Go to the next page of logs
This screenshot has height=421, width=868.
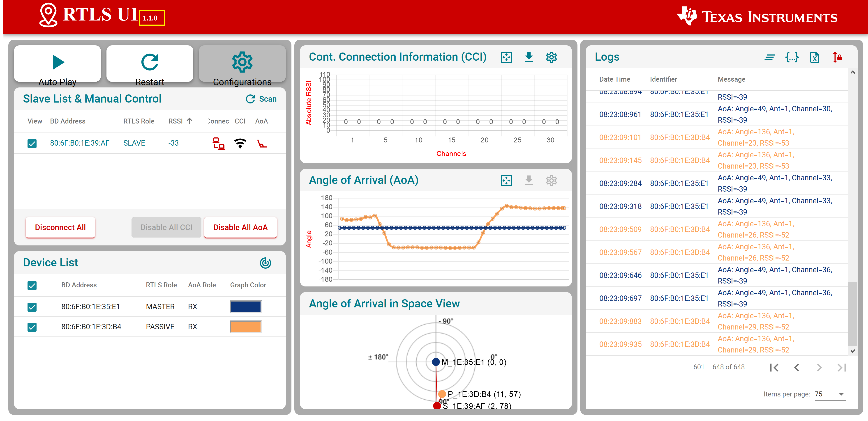tap(819, 368)
